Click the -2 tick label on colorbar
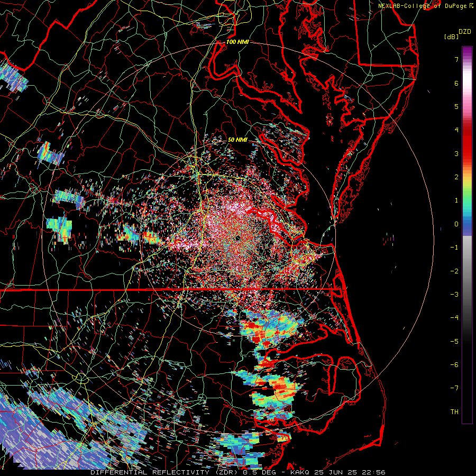The image size is (476, 476). click(x=454, y=271)
